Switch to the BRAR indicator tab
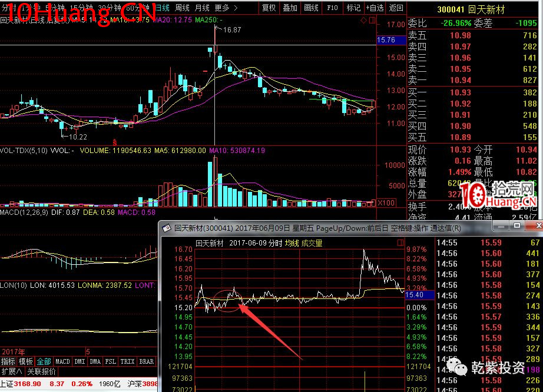 146,361
